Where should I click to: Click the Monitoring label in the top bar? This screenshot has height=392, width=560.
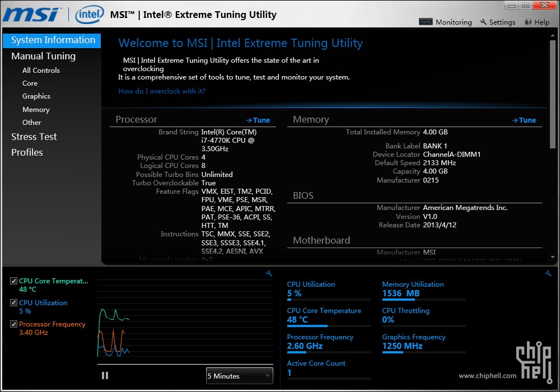454,22
